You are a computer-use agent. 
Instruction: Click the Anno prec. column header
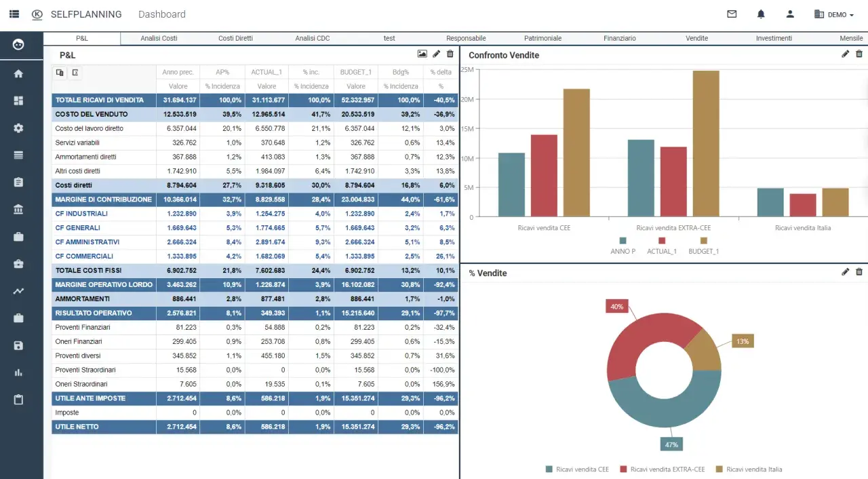[178, 72]
